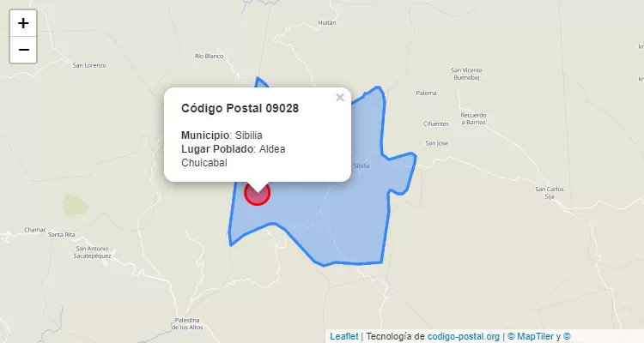Click the Cifuentes place label
Screen dimensions: 644x343
436,123
